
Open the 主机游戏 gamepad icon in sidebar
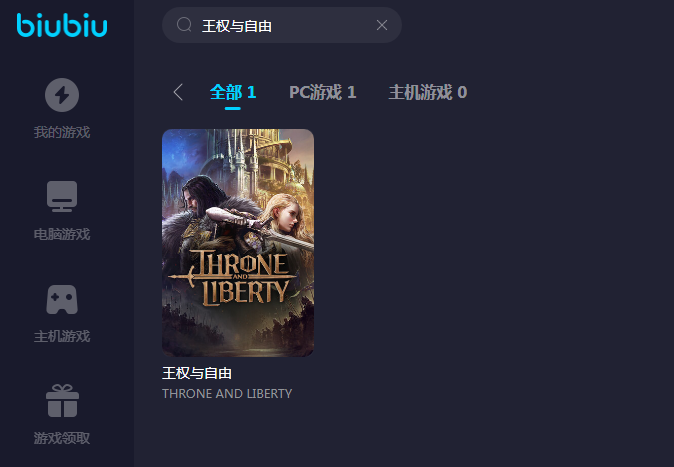tap(62, 299)
